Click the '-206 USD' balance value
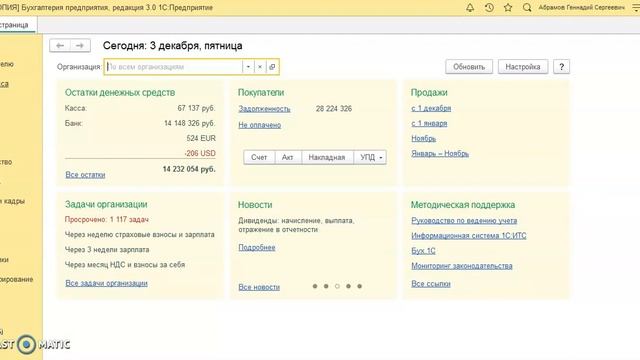 pos(200,153)
